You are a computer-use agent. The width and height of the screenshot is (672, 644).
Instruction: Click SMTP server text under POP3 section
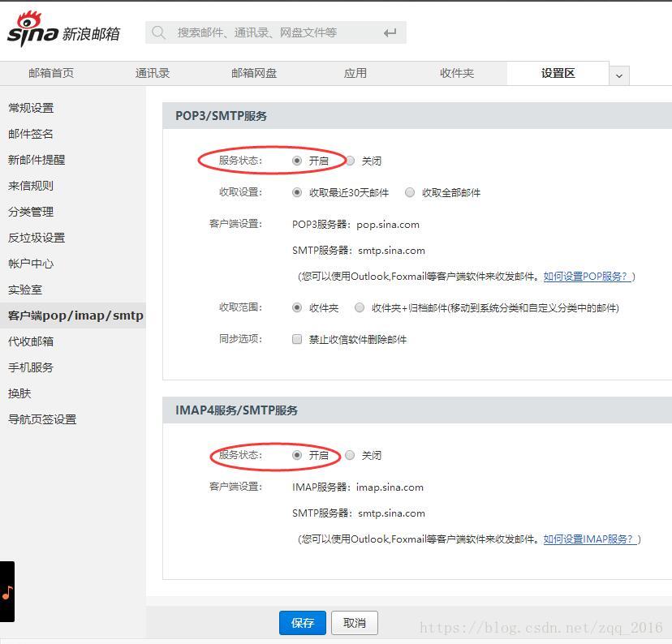pyautogui.click(x=358, y=251)
